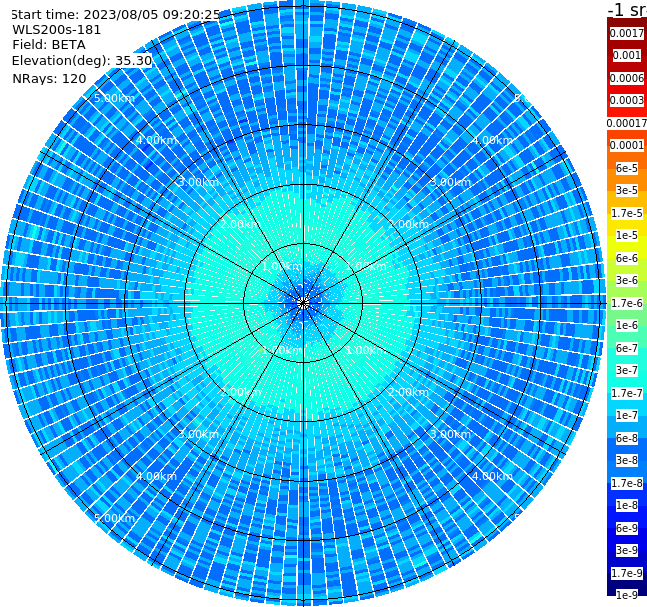Image resolution: width=647 pixels, height=607 pixels.
Task: Click the 0.0003 color bar label
Action: (627, 100)
